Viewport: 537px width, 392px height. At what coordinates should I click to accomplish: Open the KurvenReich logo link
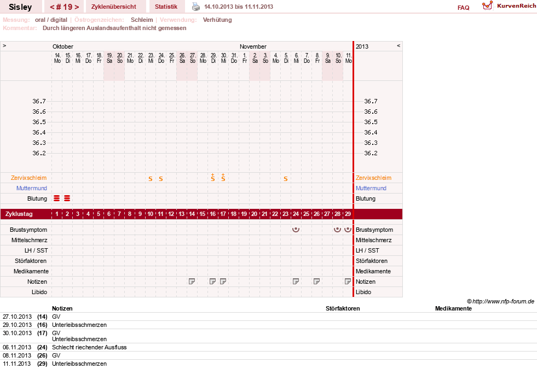point(509,6)
